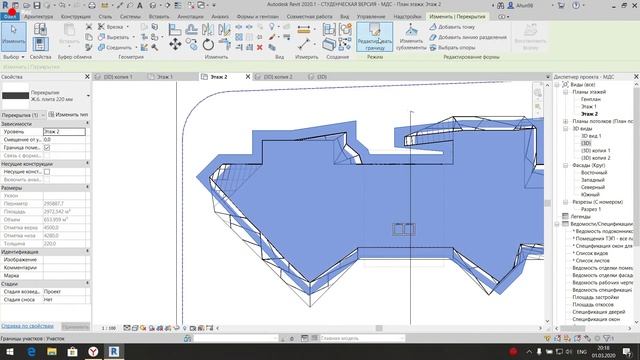Open File Explorer from the taskbar

(52, 351)
